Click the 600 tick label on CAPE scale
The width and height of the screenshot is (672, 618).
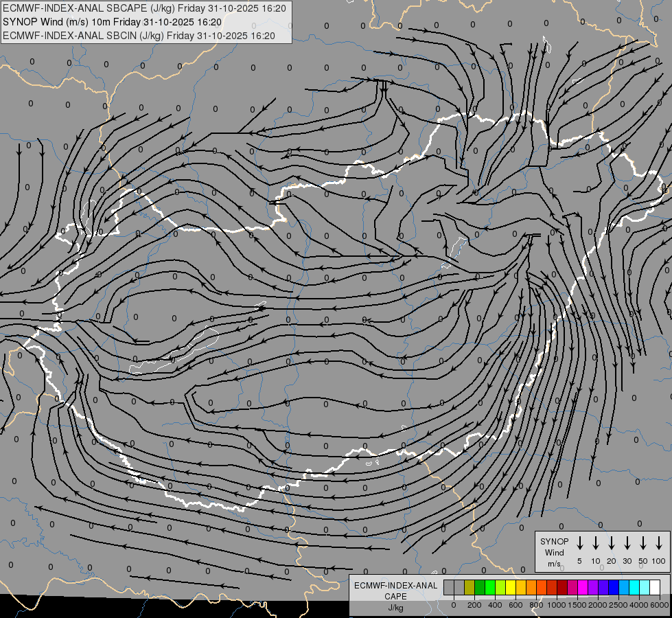(515, 605)
